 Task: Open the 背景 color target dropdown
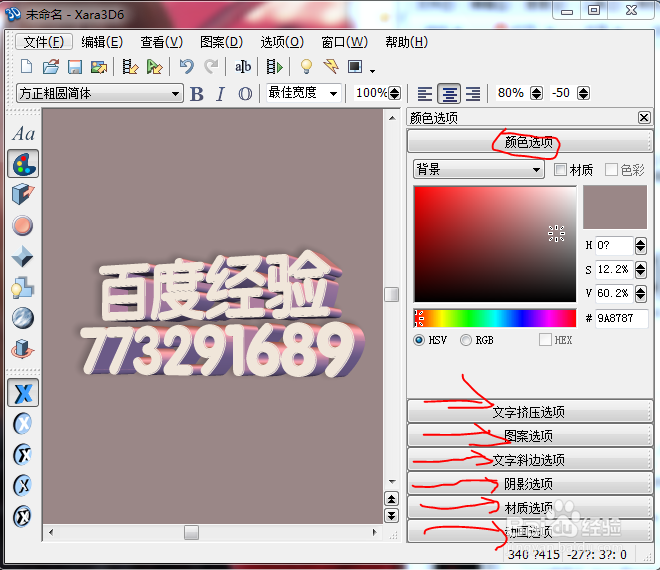(479, 169)
